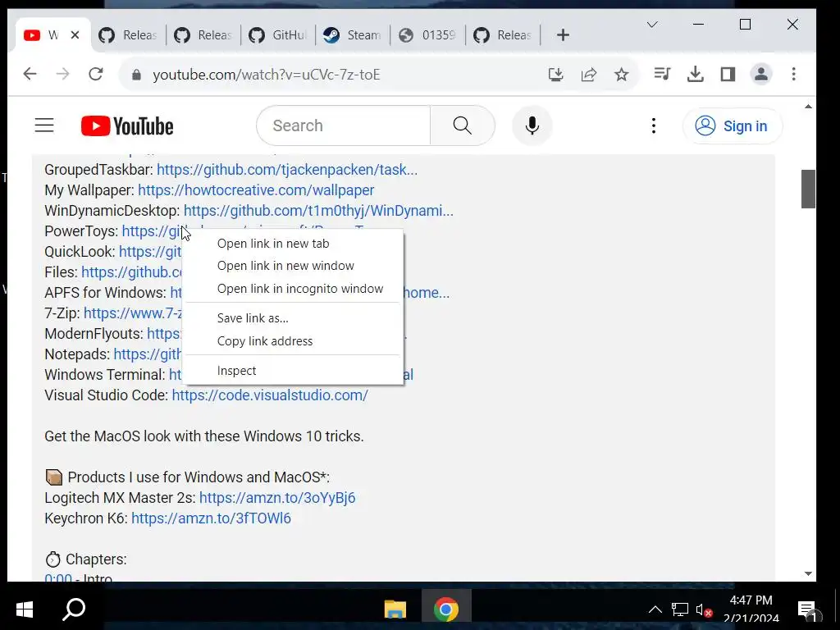Image resolution: width=840 pixels, height=630 pixels.
Task: Click the scrollbar up arrow
Action: point(808,107)
